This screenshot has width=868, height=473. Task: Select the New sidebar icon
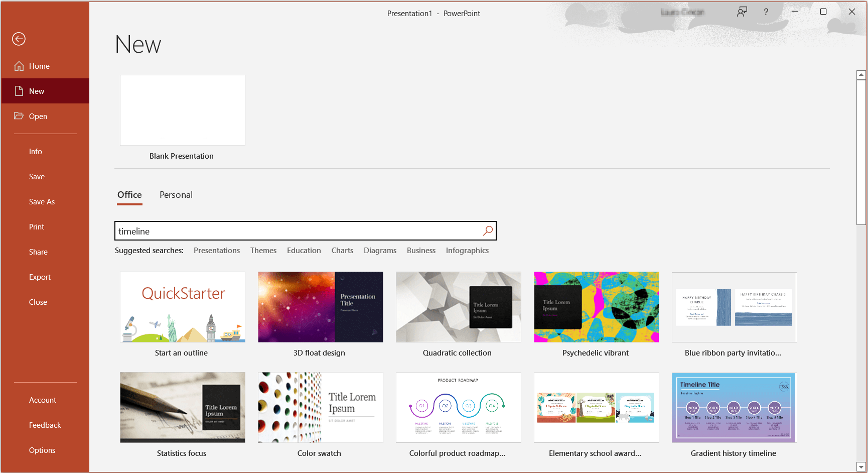[x=19, y=91]
